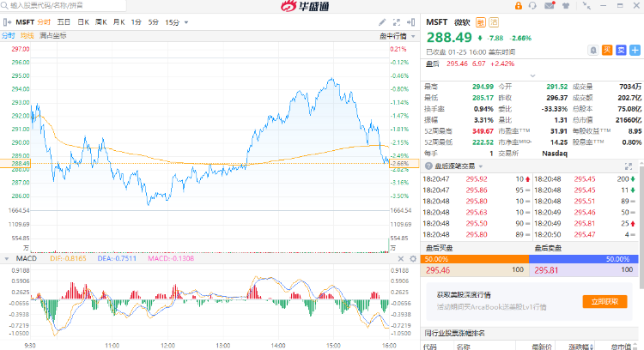The image size is (644, 350).
Task: Open MACD indicator settings gear
Action: (413, 258)
